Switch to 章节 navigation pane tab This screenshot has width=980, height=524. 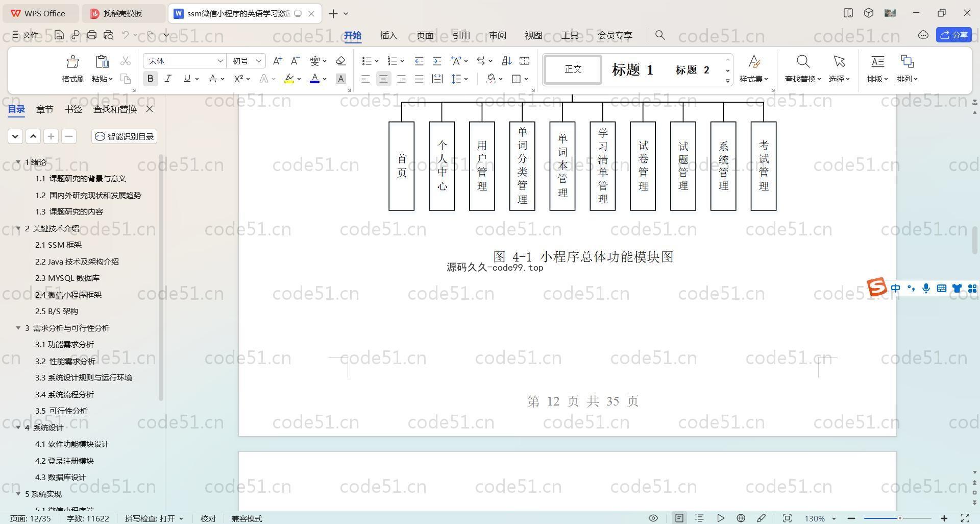coord(44,109)
